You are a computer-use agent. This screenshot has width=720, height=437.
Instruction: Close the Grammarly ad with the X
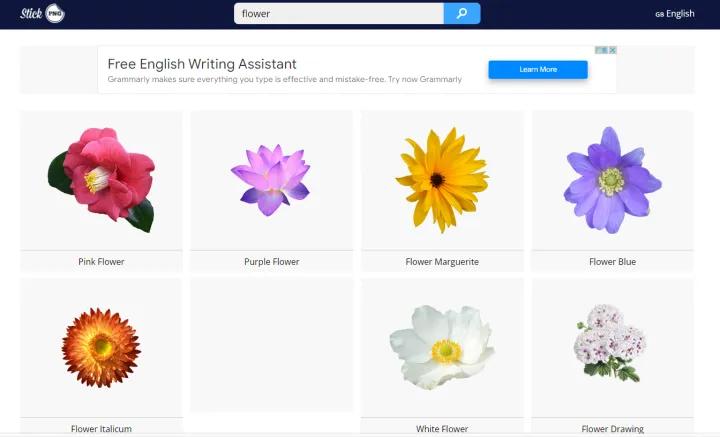click(x=613, y=50)
